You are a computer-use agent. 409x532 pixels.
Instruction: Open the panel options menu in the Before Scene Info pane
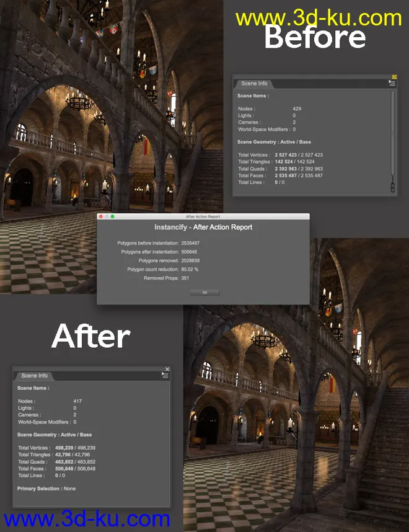[392, 83]
